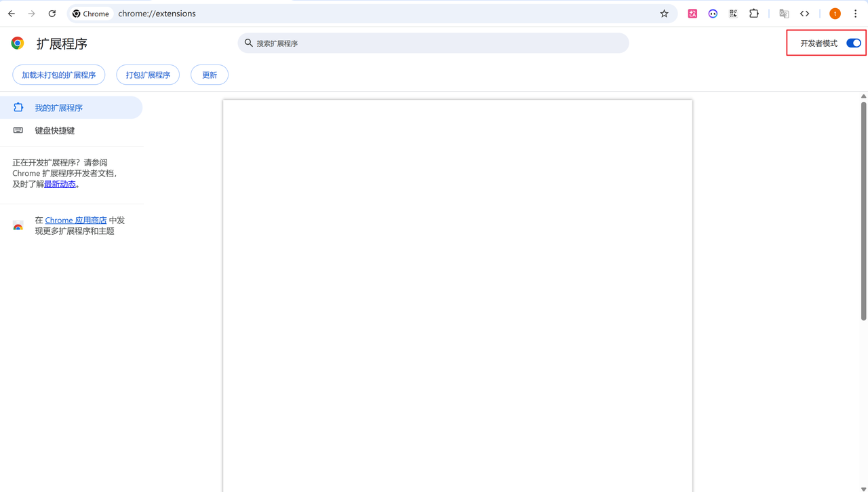This screenshot has width=868, height=492.
Task: Open the Chrome 应用商店 link
Action: pos(76,221)
